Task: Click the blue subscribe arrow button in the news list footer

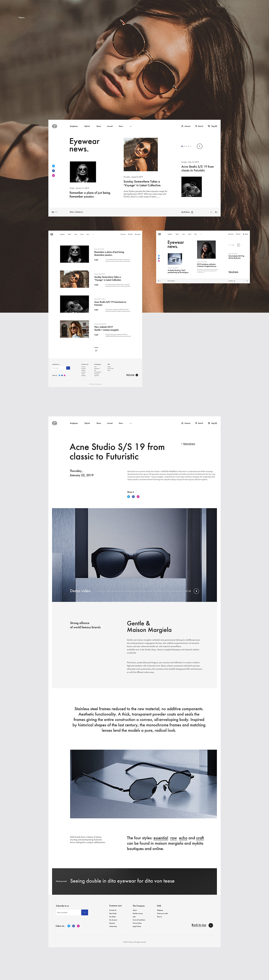Action: [x=68, y=368]
